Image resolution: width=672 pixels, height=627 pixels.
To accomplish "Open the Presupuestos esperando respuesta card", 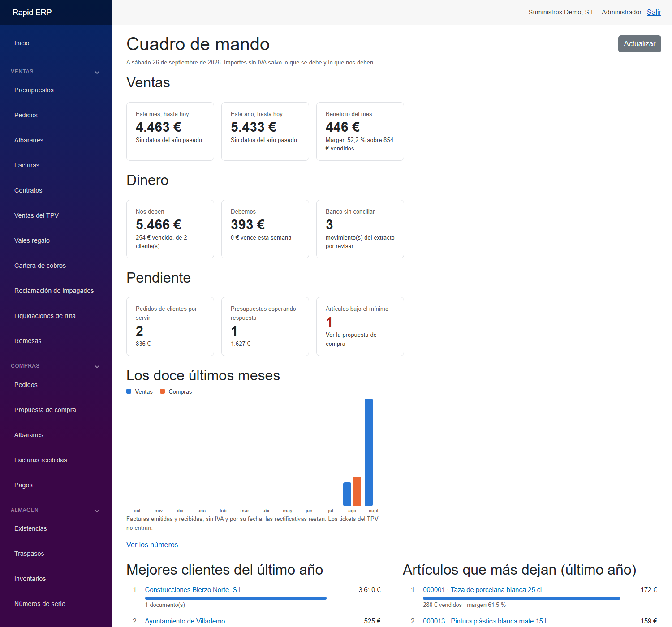I will click(265, 326).
